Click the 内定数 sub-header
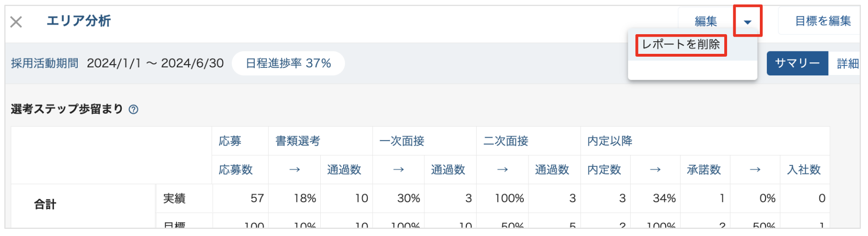868x236 pixels. (604, 170)
